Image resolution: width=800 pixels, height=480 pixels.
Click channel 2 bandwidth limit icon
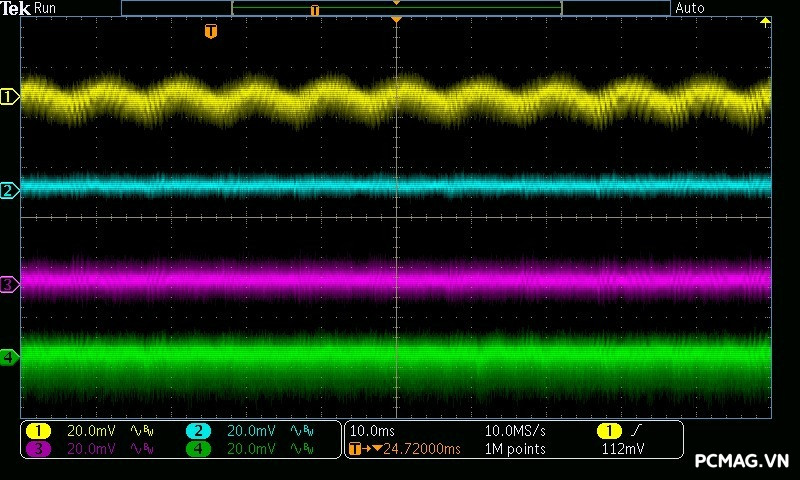(x=302, y=431)
